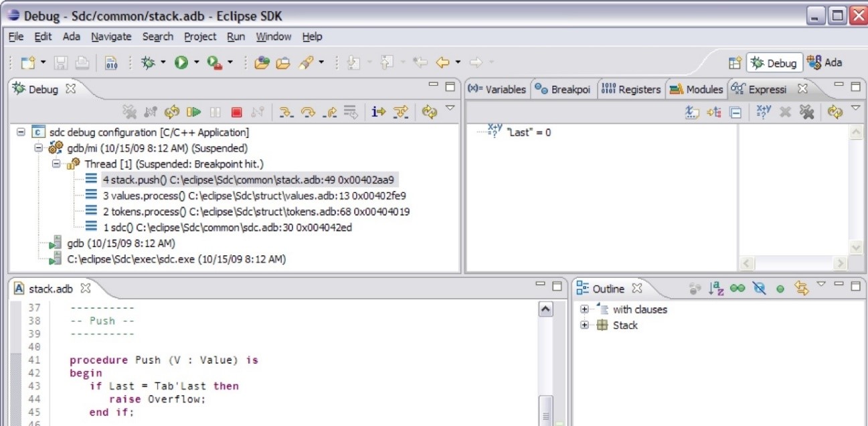The image size is (868, 426).
Task: Click the editor scrollbar up arrow
Action: (x=545, y=309)
